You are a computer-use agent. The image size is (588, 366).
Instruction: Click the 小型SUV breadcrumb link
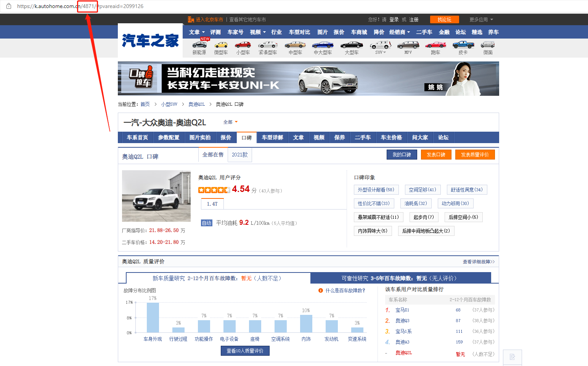(169, 104)
